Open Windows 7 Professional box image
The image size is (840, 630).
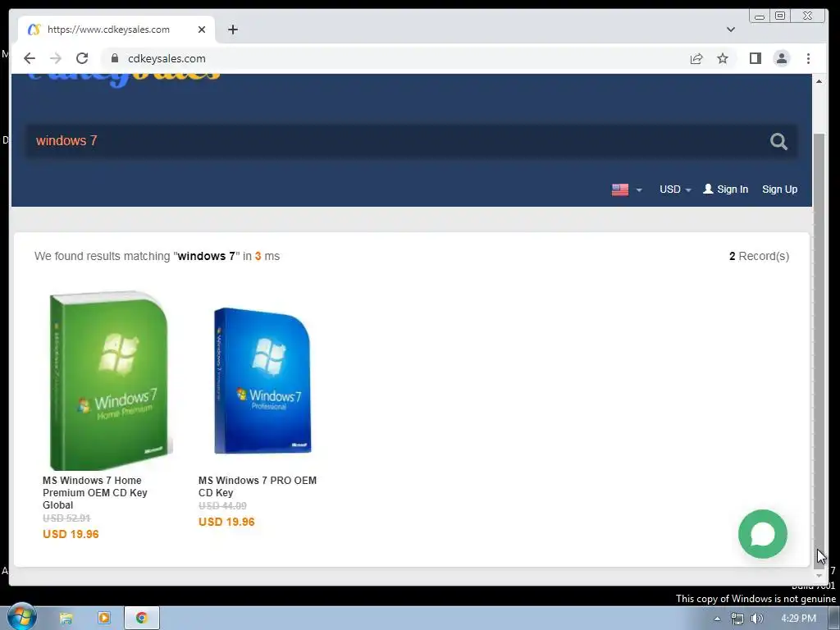coord(262,381)
